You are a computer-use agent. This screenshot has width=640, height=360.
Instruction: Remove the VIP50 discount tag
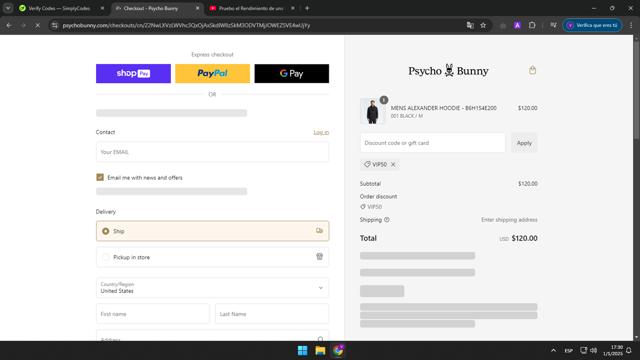(x=393, y=164)
